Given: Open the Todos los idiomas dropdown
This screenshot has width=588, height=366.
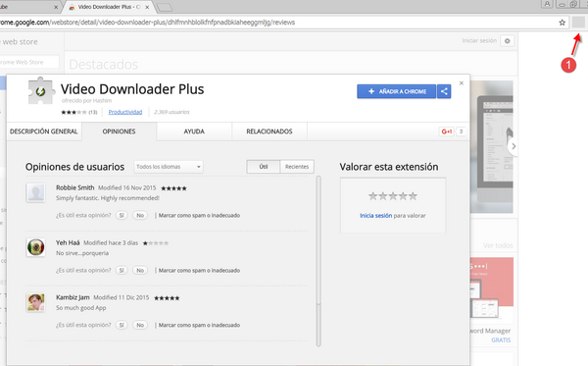Looking at the screenshot, I should pyautogui.click(x=169, y=167).
